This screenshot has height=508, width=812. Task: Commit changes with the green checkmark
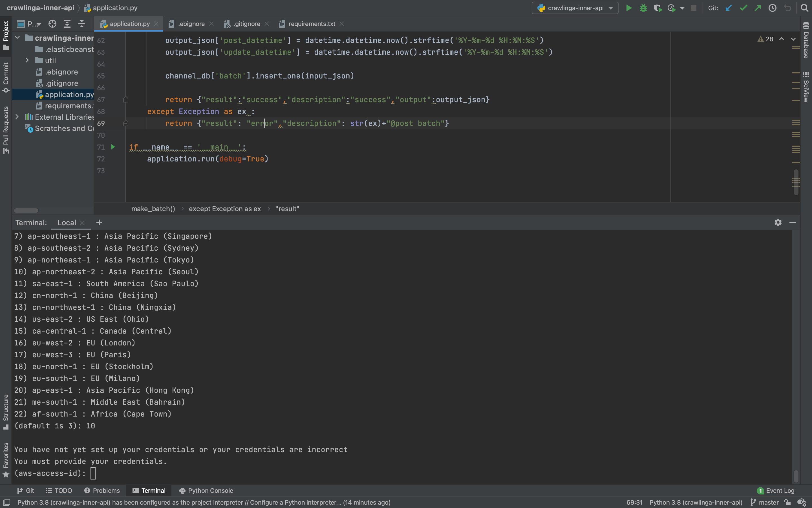pos(743,8)
